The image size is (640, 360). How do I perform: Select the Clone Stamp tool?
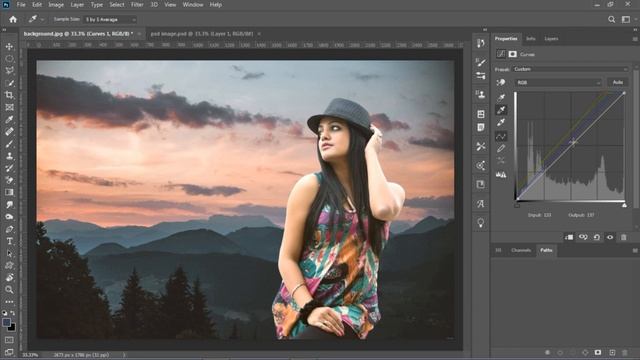click(9, 156)
